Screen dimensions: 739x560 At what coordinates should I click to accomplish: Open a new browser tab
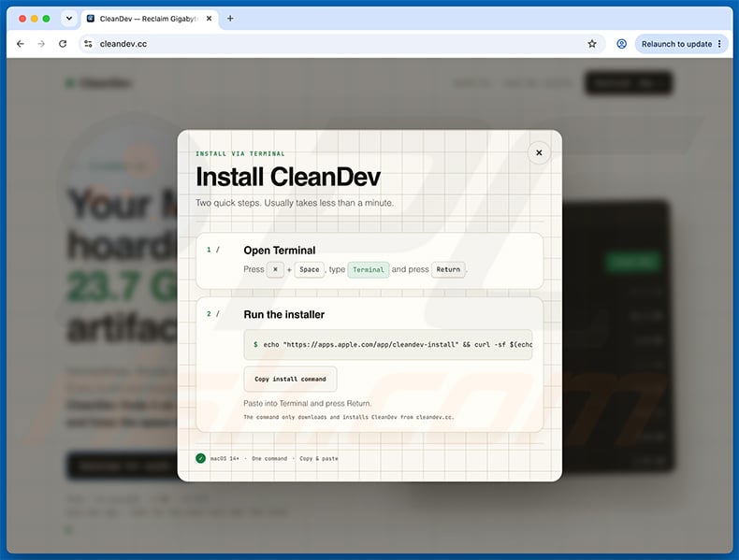coord(230,19)
